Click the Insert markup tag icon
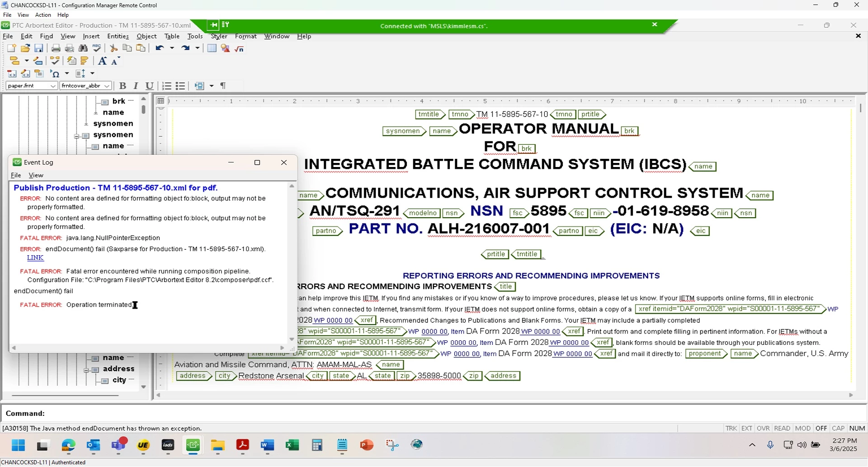Screen dimensions: 868x467 point(14,61)
